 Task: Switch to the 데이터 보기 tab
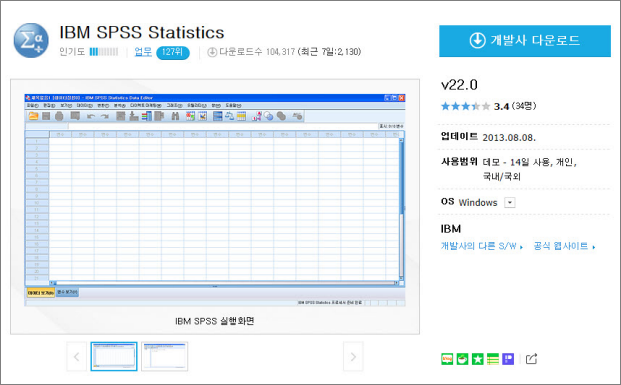(x=41, y=293)
